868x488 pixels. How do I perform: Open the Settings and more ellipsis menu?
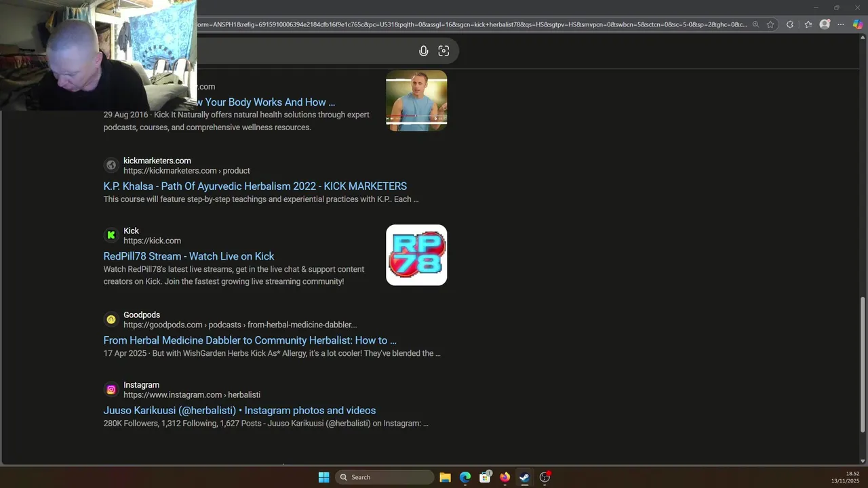pos(841,24)
